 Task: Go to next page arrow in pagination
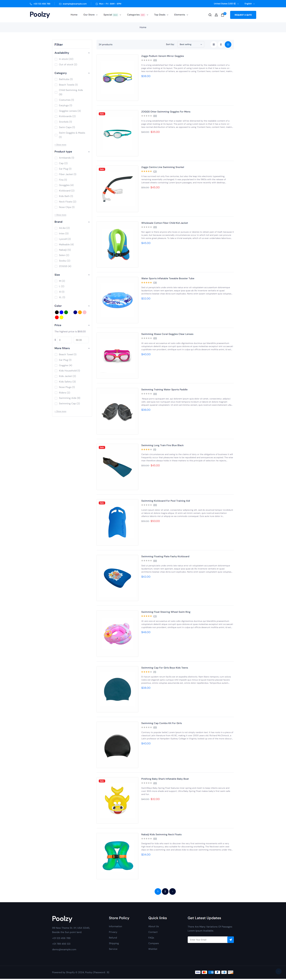click(x=172, y=891)
